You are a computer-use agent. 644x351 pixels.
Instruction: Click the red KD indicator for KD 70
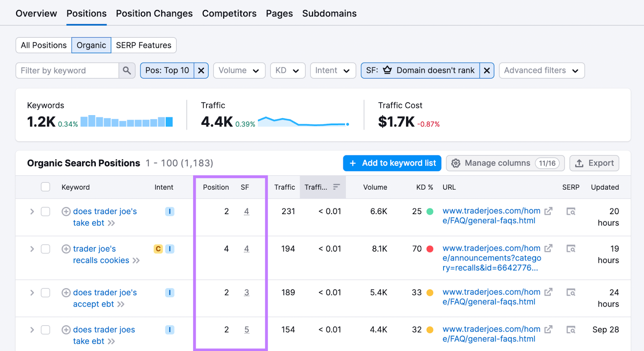[430, 249]
